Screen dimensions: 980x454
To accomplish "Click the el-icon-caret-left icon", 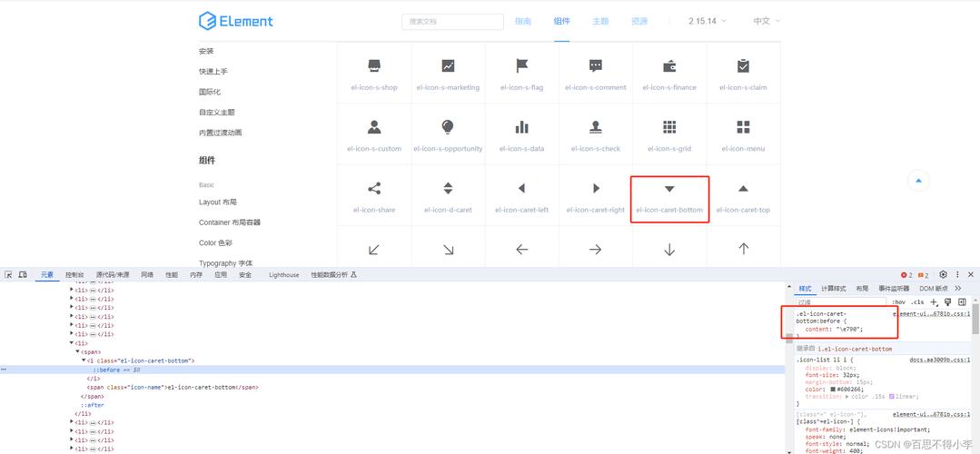I will 522,189.
